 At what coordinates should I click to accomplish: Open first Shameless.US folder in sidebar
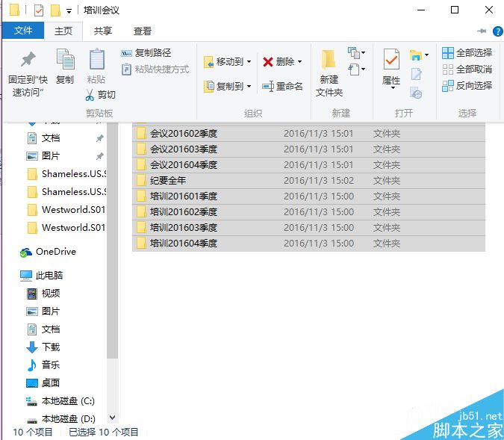[66, 174]
